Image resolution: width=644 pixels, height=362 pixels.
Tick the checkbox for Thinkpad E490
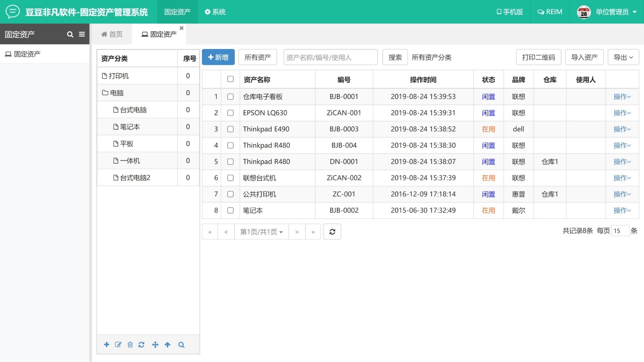click(230, 129)
